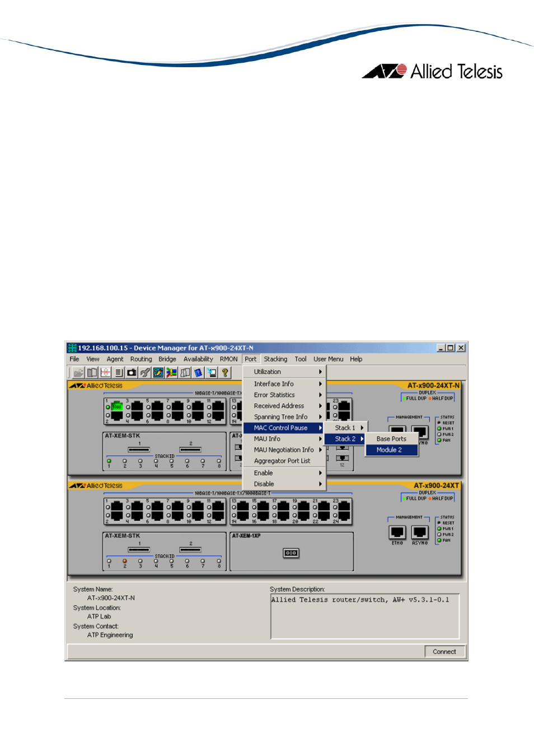Click the Port menu
Viewport: 534px width, 756px height.
coord(250,359)
